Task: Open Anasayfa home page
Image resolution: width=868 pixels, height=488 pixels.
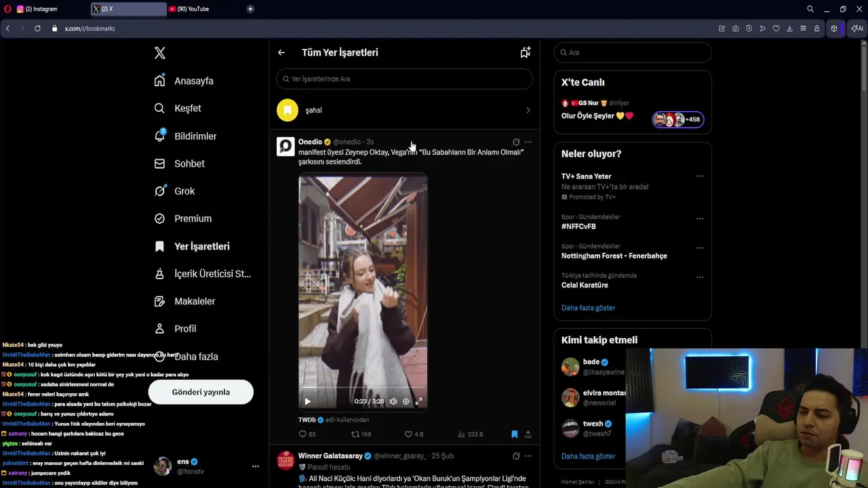Action: point(184,81)
